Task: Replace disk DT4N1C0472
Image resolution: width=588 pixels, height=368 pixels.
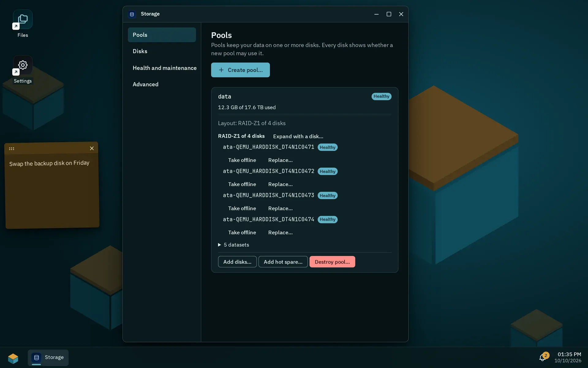Action: click(280, 184)
